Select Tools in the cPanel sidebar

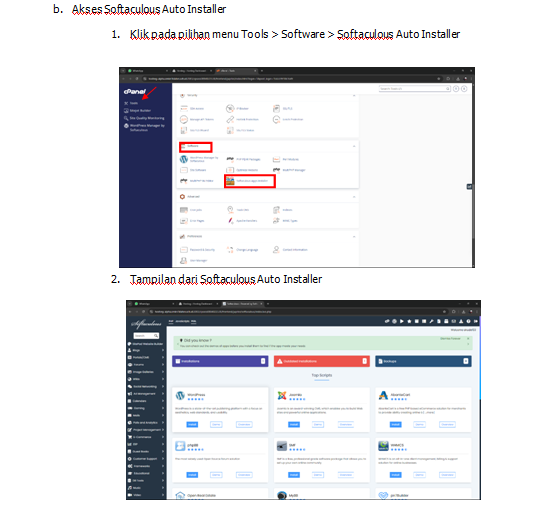(131, 103)
